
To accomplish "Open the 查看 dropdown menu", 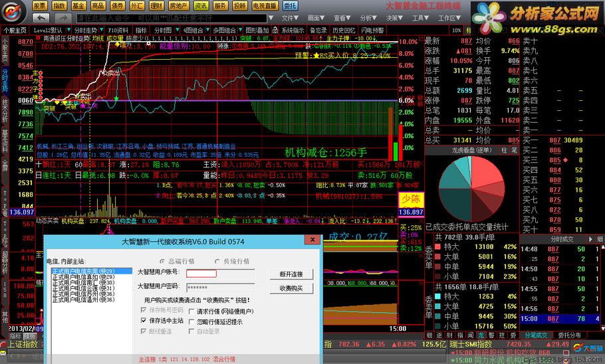I will 342,18.
